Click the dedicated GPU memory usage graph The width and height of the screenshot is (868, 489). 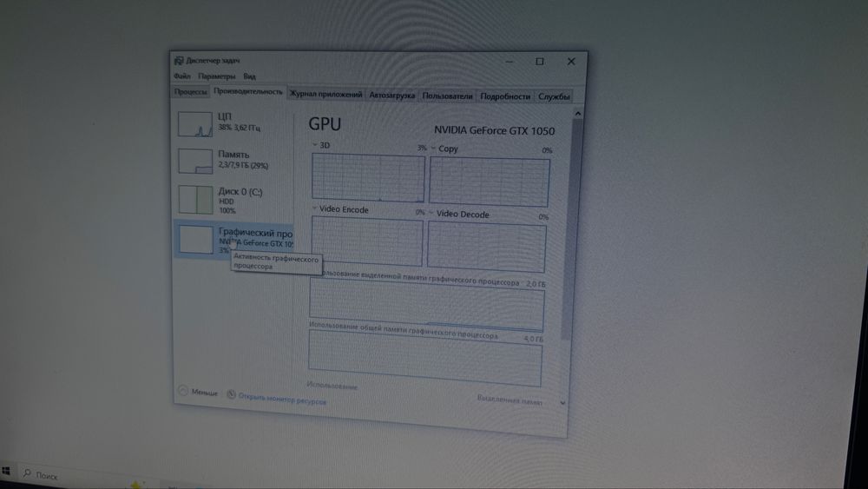click(426, 304)
